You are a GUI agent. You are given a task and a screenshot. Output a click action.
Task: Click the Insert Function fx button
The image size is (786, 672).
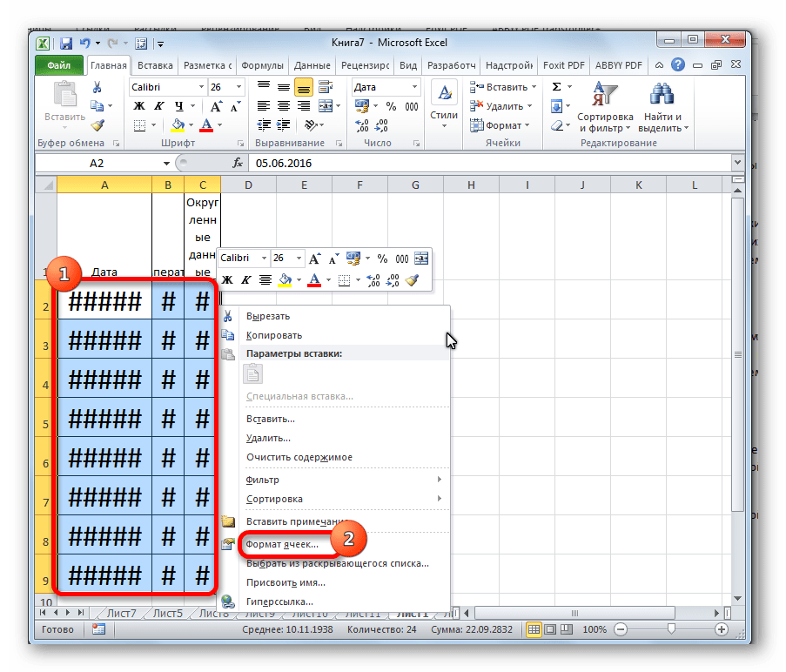pyautogui.click(x=237, y=163)
